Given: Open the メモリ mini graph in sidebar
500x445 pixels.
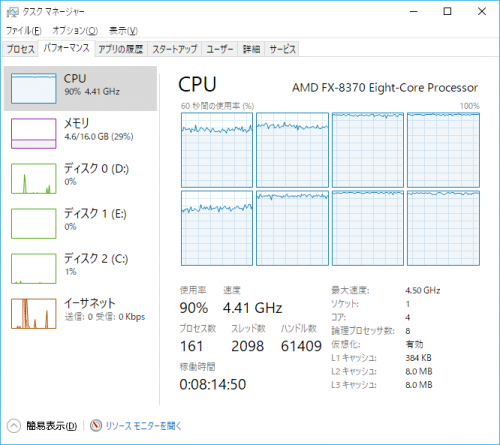Looking at the screenshot, I should click(33, 133).
